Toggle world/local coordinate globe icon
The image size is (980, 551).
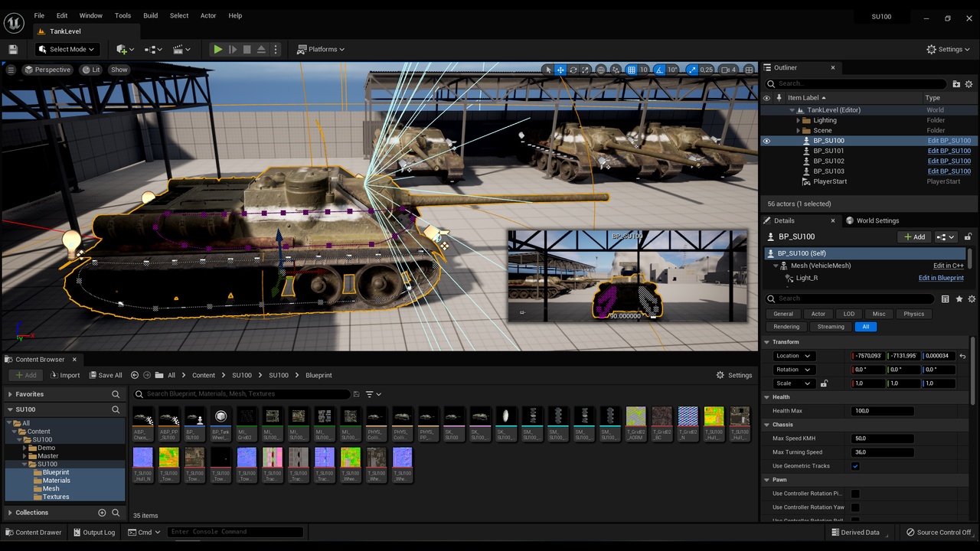coord(602,70)
